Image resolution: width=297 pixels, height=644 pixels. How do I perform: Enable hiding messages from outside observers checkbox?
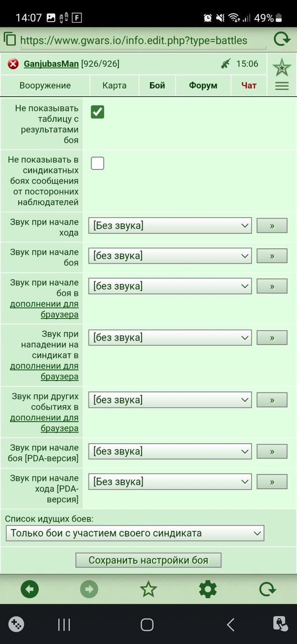(97, 163)
